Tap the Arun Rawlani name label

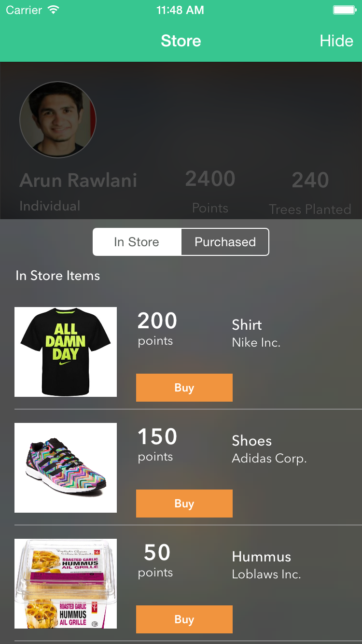coord(78,181)
